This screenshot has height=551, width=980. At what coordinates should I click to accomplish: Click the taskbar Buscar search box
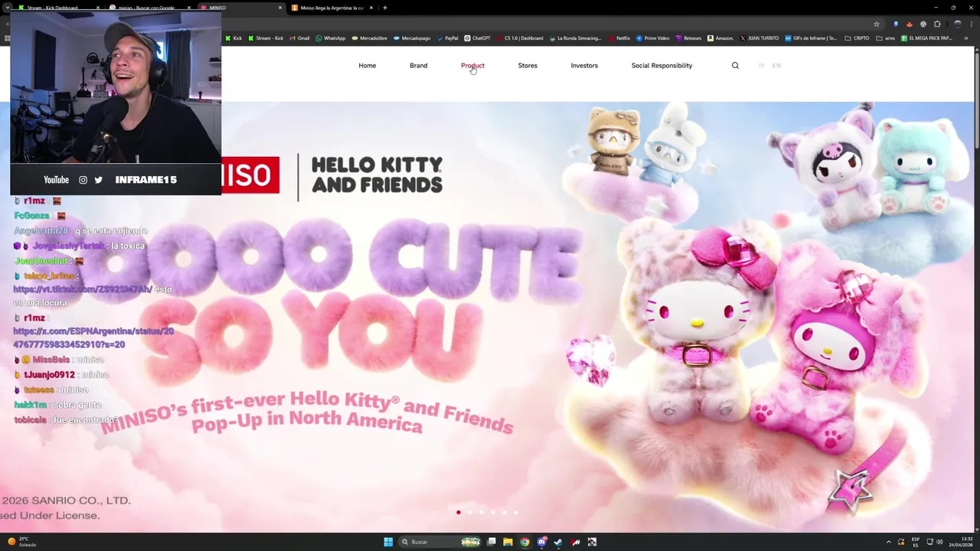(441, 542)
